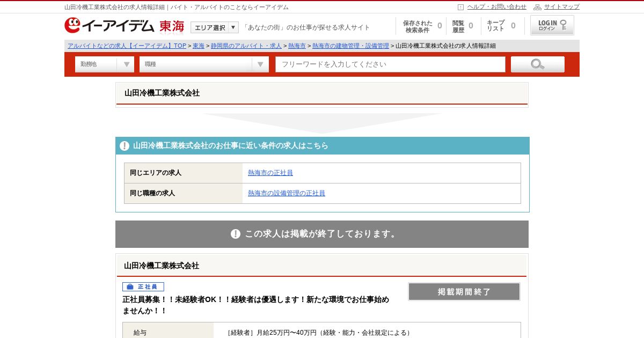
Task: Click the 正社員募集 job headline text
Action: [x=256, y=305]
